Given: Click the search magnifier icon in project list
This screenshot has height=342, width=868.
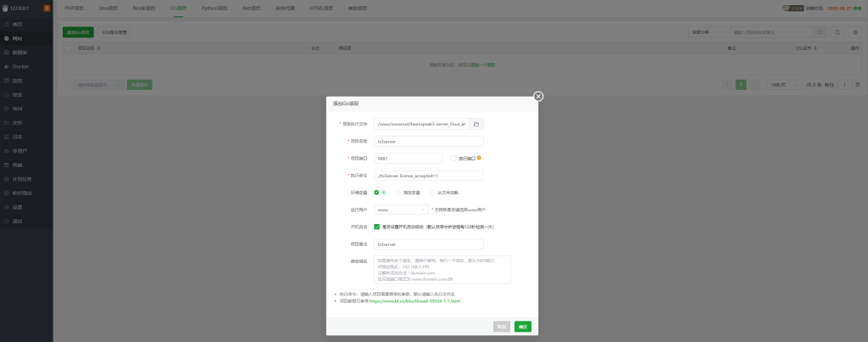Looking at the screenshot, I should (821, 32).
